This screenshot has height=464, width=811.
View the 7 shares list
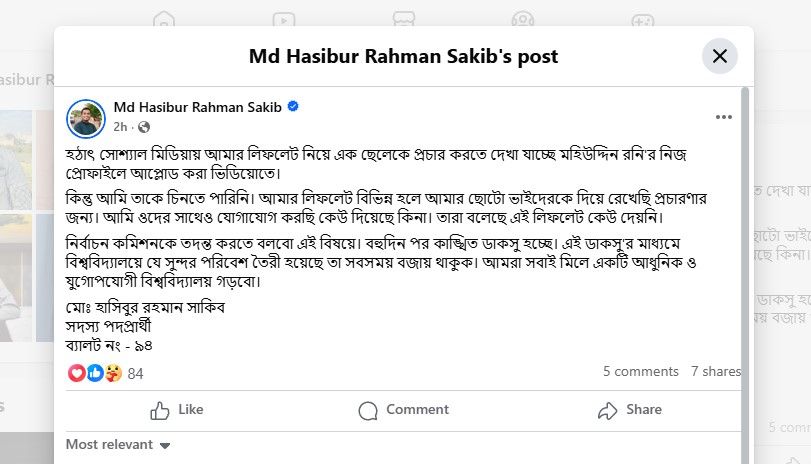(x=715, y=371)
